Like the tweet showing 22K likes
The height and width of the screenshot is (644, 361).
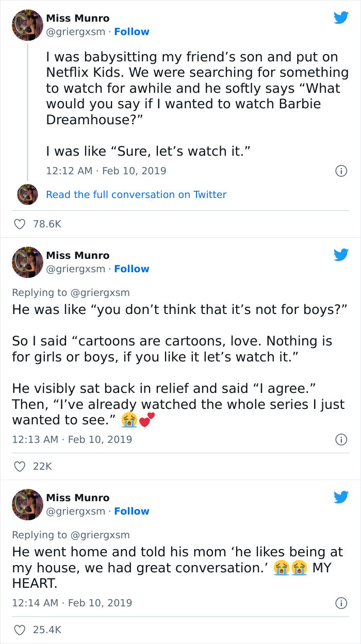pos(20,466)
